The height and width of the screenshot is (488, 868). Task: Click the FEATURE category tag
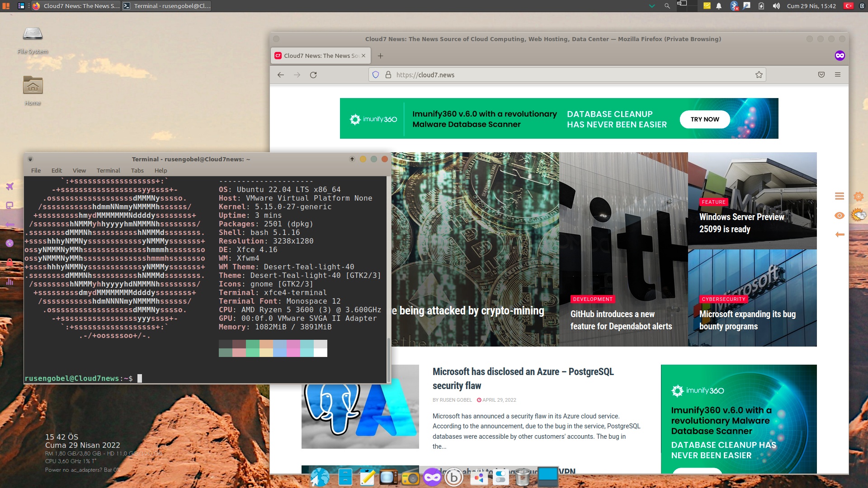[713, 202]
